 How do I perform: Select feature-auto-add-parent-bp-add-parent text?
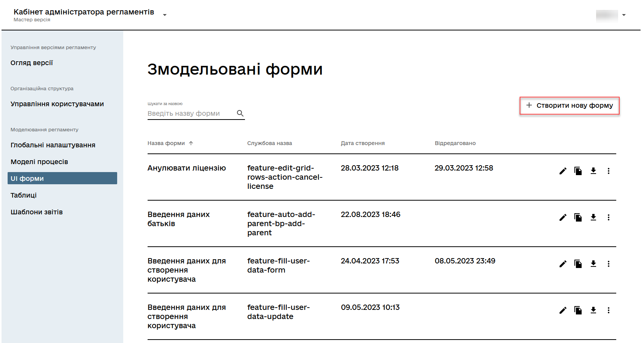[x=281, y=223]
